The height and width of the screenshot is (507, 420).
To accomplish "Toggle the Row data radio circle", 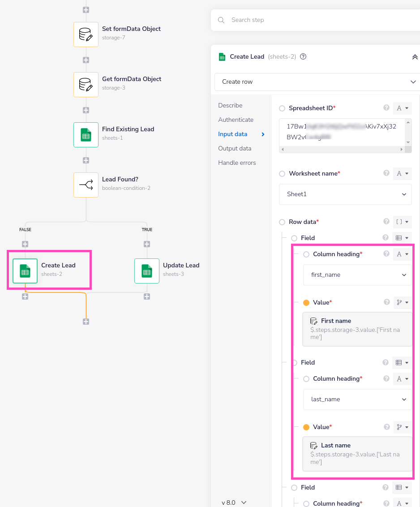I will pos(282,222).
